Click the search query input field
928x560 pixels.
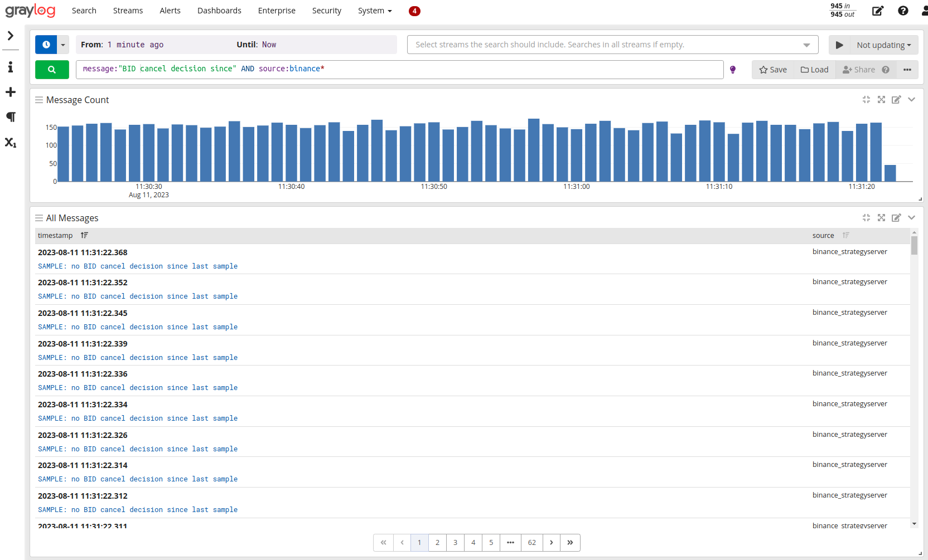click(399, 69)
